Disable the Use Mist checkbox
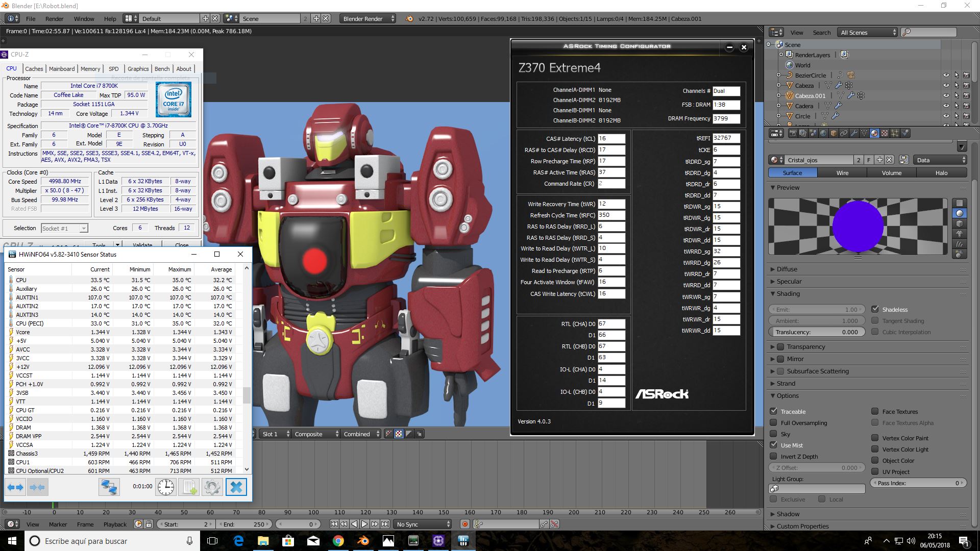This screenshot has width=980, height=551. (x=774, y=445)
